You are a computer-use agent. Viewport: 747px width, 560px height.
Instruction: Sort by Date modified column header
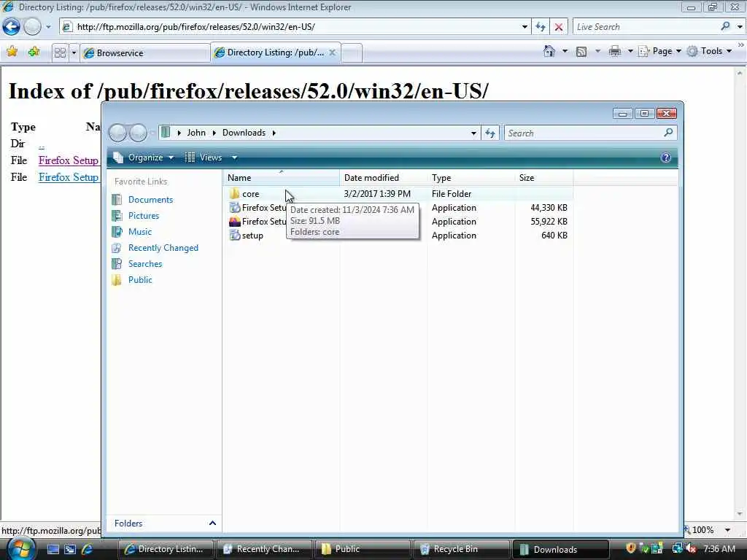tap(384, 178)
